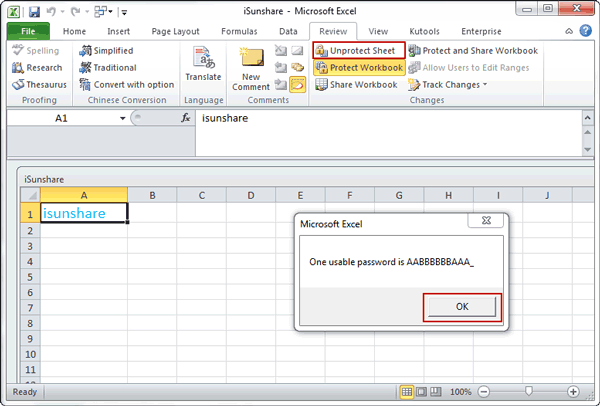The height and width of the screenshot is (406, 600).
Task: Open the File tab
Action: click(28, 31)
